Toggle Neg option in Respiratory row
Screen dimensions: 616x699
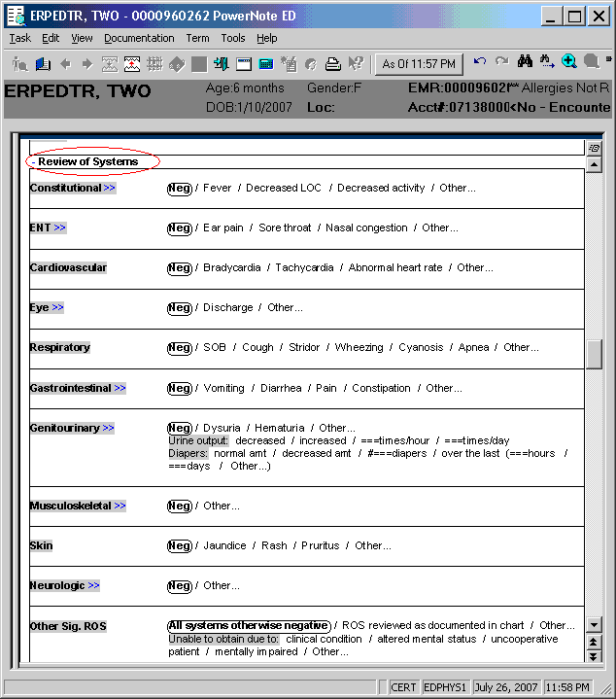click(179, 347)
